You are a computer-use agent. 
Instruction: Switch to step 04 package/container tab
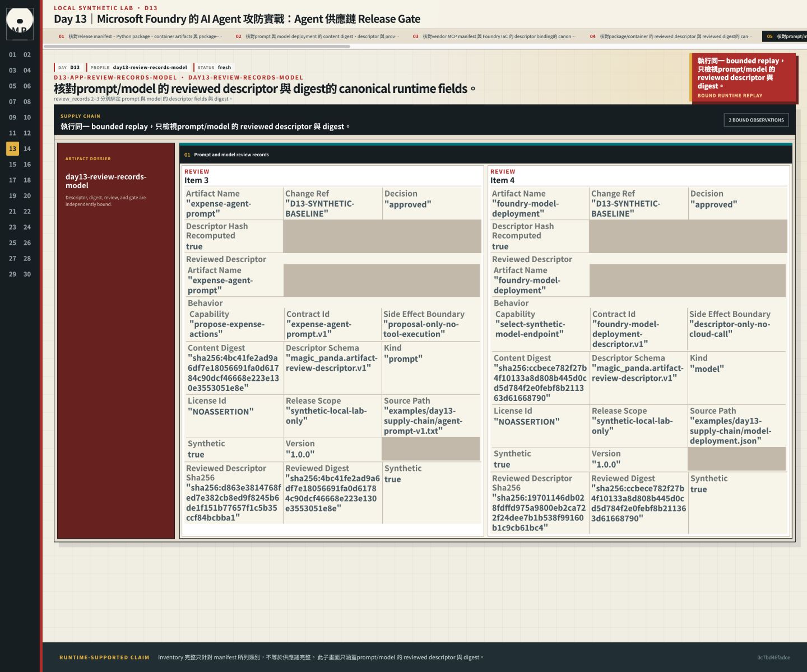672,36
